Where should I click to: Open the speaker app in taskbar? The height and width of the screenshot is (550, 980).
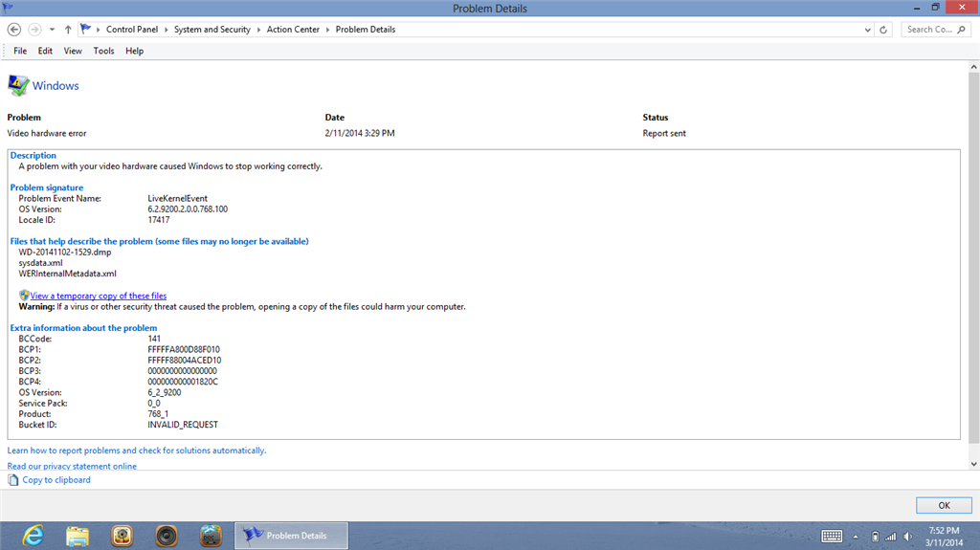point(167,536)
